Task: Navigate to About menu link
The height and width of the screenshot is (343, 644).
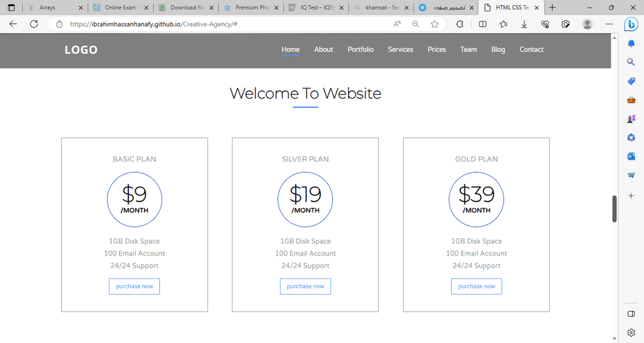Action: click(324, 49)
